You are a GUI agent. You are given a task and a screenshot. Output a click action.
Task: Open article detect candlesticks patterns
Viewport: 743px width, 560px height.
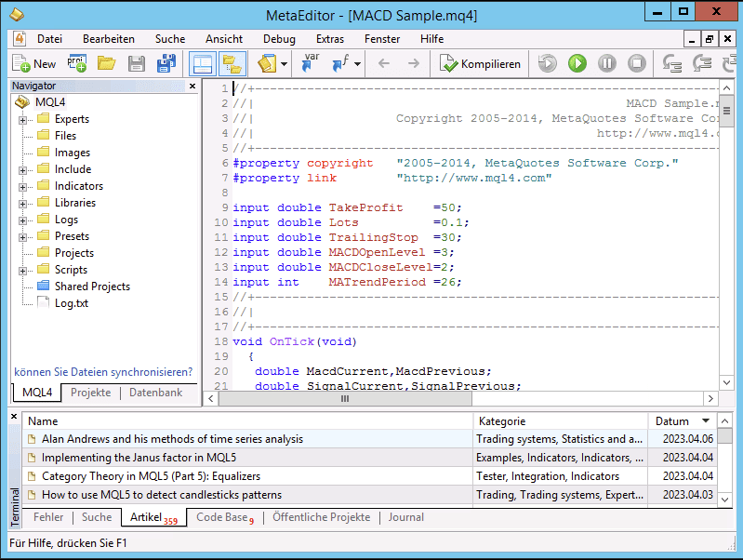coord(162,495)
